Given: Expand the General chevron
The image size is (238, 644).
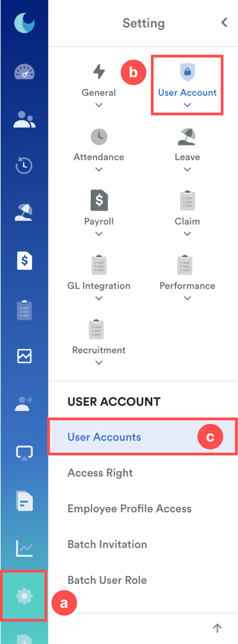Looking at the screenshot, I should pos(99,105).
